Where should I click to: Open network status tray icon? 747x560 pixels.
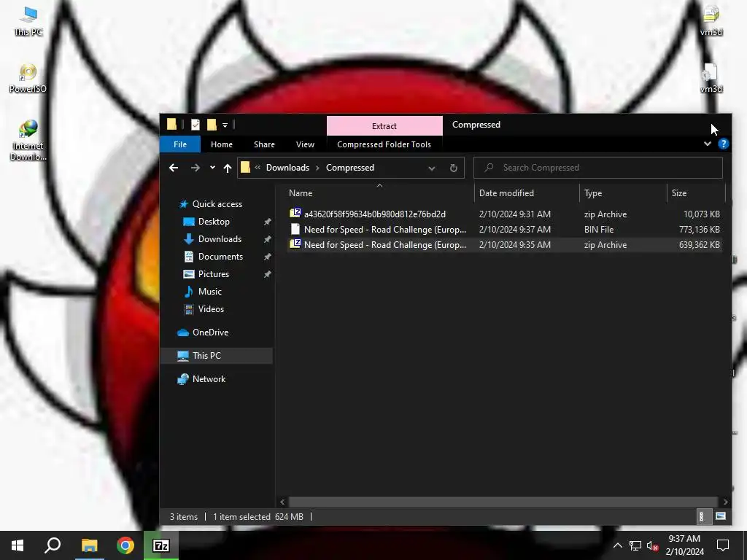click(635, 545)
